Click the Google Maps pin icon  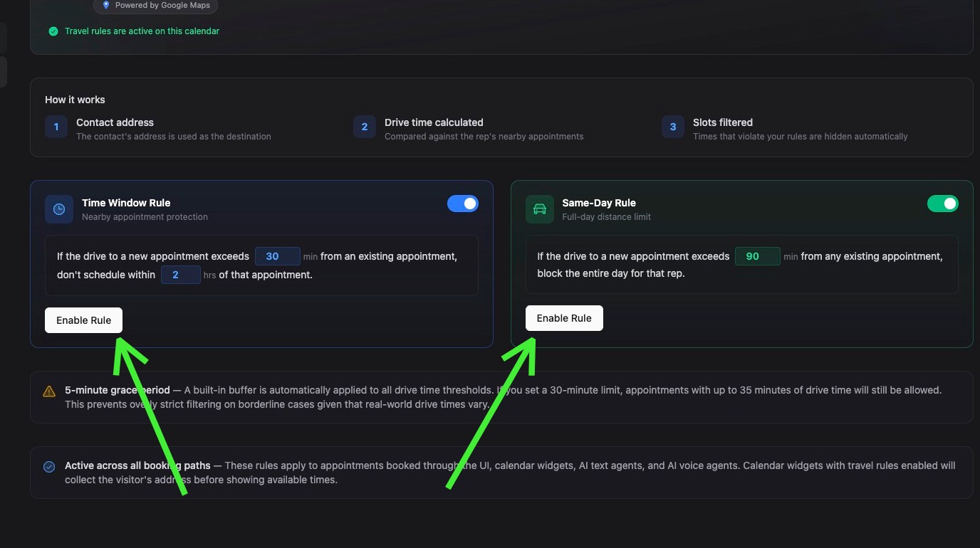click(106, 5)
